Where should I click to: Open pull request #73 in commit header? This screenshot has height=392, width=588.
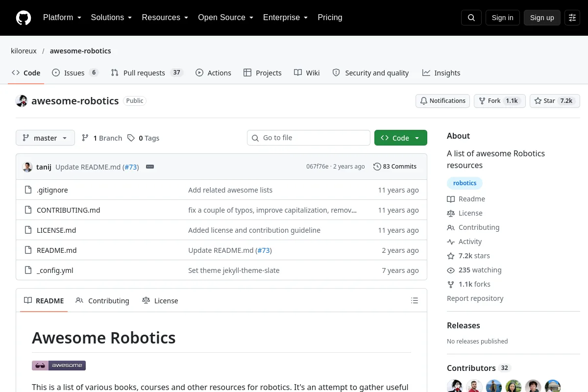click(x=130, y=167)
